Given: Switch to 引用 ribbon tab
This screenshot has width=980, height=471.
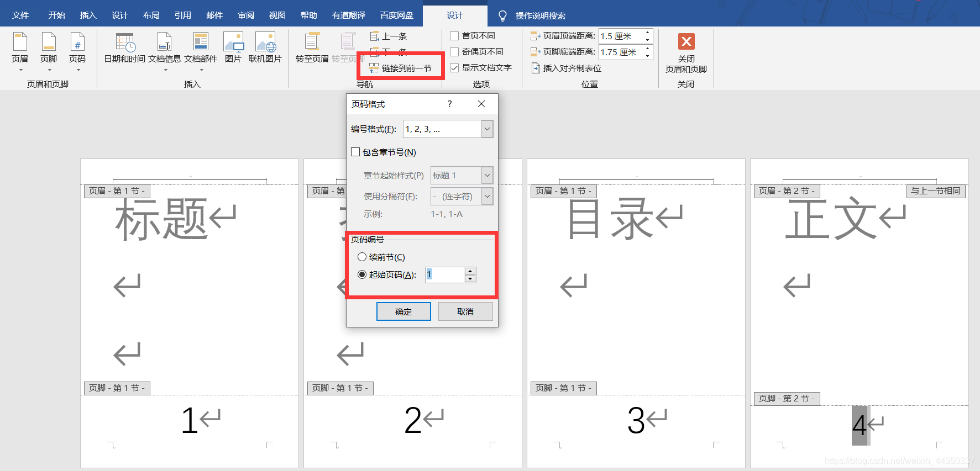Looking at the screenshot, I should point(182,15).
